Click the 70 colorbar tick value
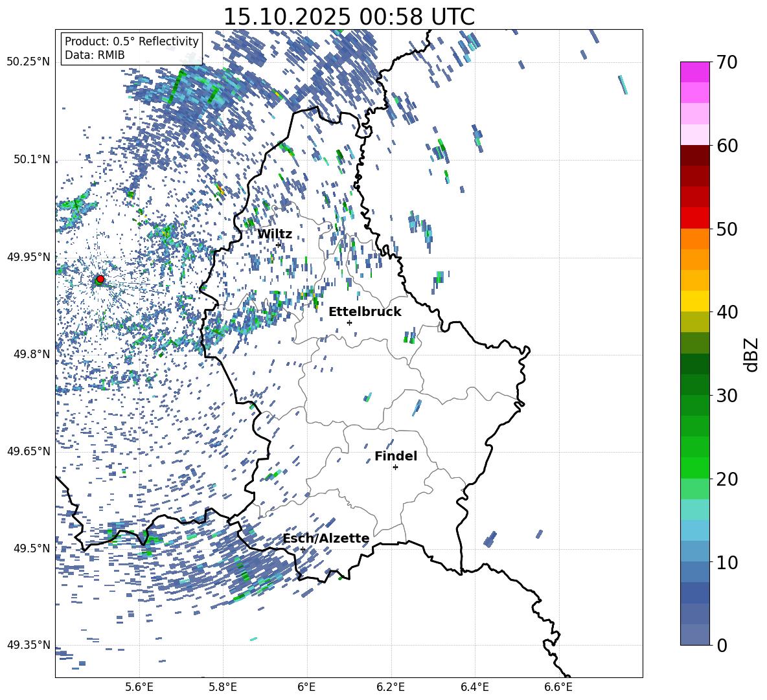 [727, 63]
